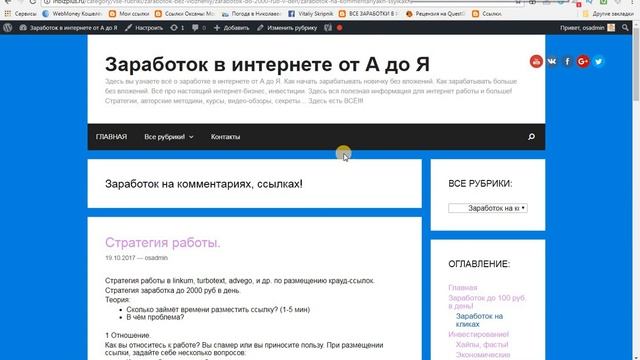Image resolution: width=640 pixels, height=360 pixels.
Task: Click 'Настроить' in the admin bar
Action: 144,28
